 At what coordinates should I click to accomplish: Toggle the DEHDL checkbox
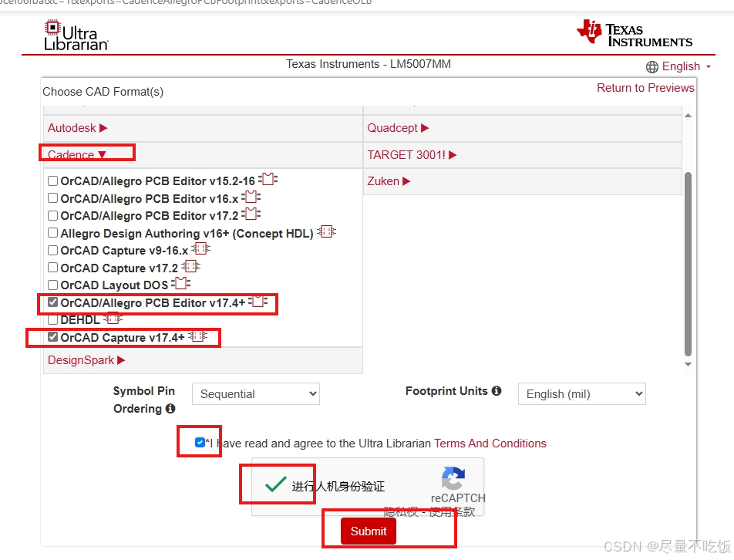point(53,320)
